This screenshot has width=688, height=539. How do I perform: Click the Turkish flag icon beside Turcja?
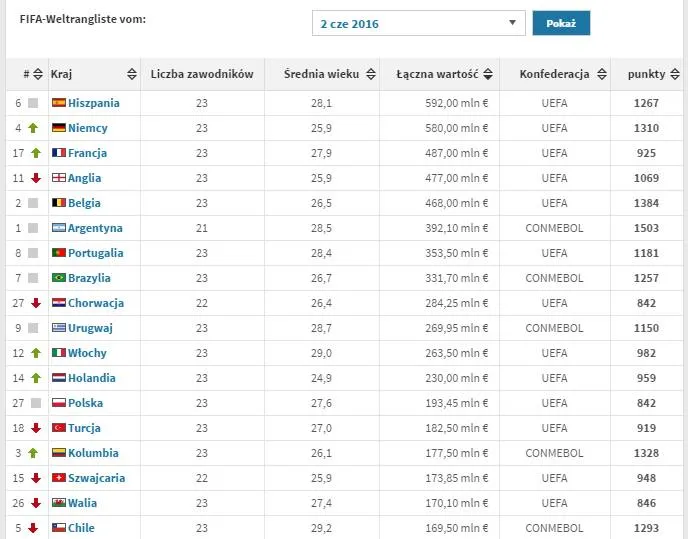tap(59, 428)
